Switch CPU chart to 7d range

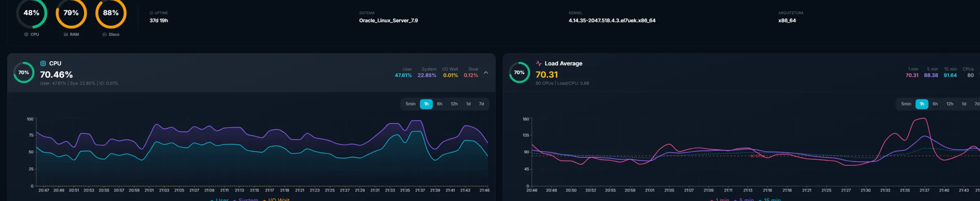pyautogui.click(x=481, y=104)
